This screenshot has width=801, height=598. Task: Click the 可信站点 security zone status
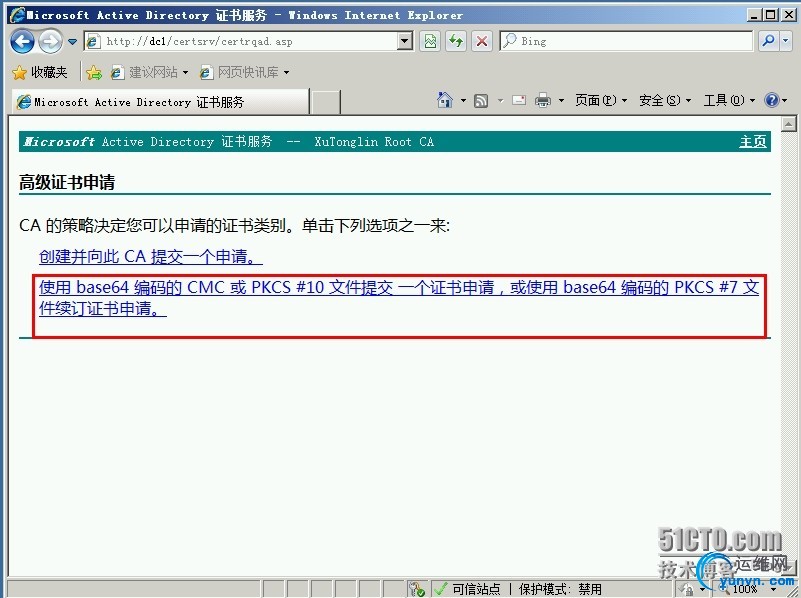pyautogui.click(x=476, y=589)
